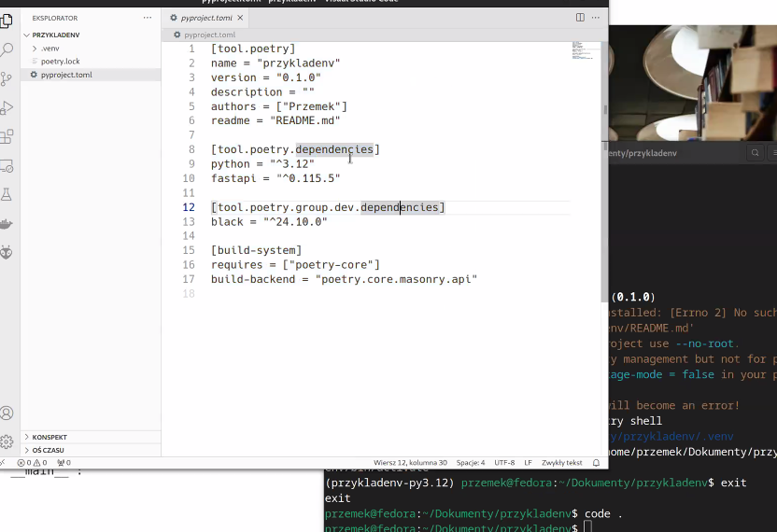This screenshot has height=532, width=777.
Task: Select the pyproject.toml editor tab
Action: click(x=206, y=18)
